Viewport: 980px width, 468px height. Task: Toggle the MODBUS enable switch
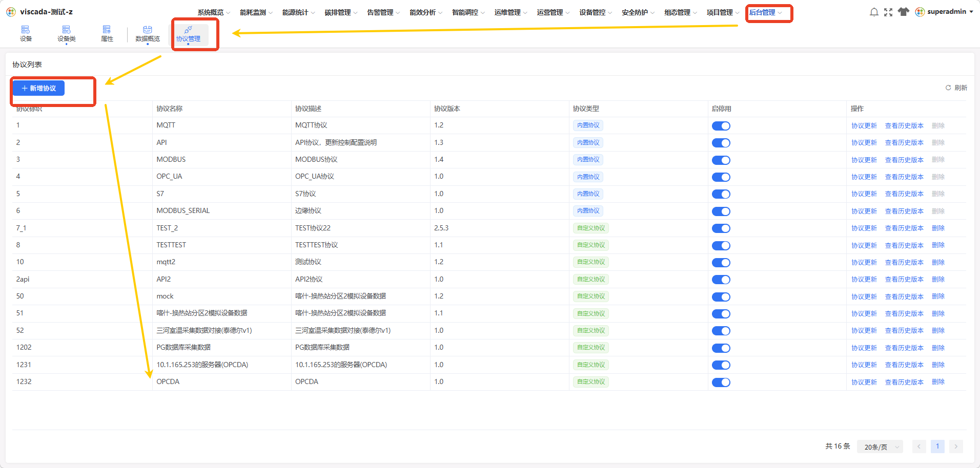click(x=721, y=160)
